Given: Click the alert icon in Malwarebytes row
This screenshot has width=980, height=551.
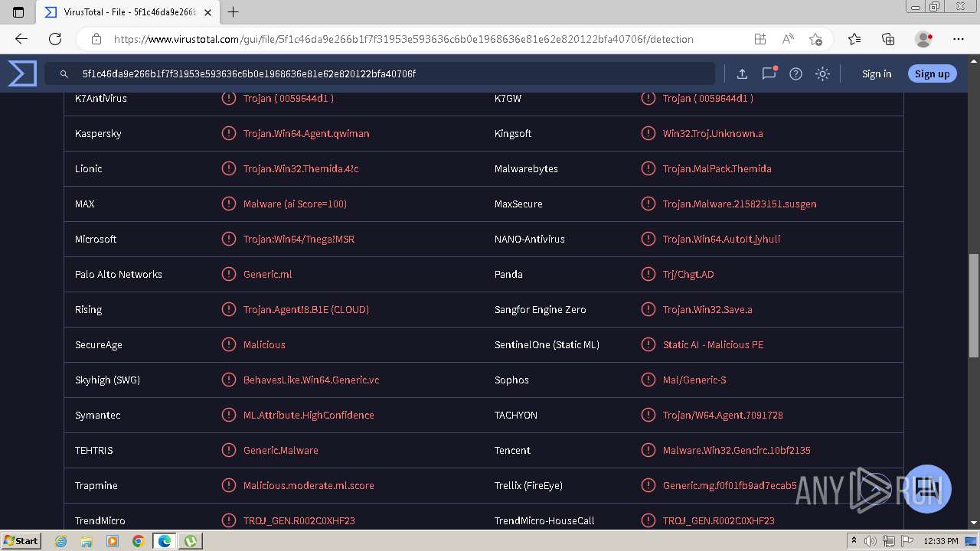Looking at the screenshot, I should (648, 168).
